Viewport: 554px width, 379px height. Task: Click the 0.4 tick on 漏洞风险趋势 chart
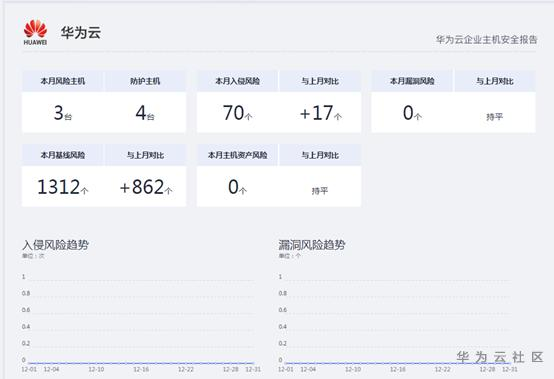click(282, 327)
